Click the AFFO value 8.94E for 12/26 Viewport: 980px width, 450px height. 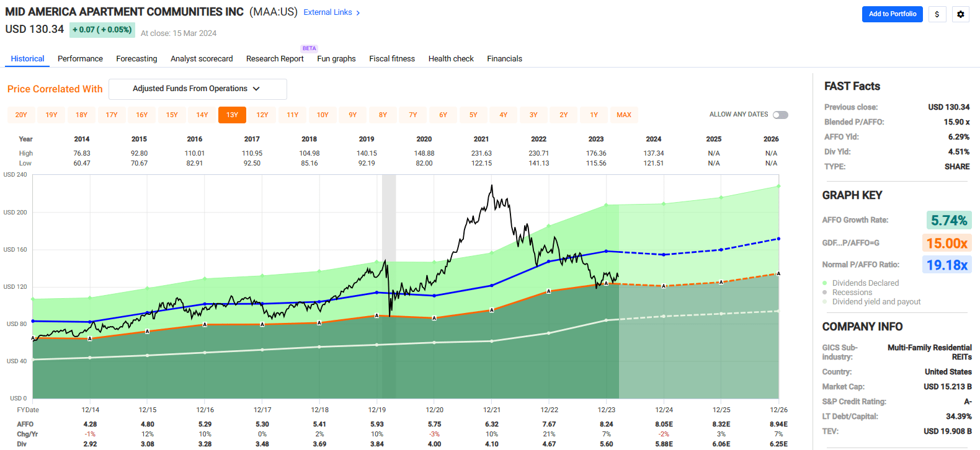778,425
